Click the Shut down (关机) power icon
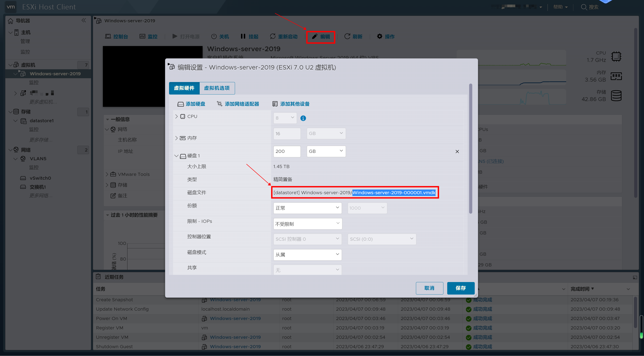644x356 pixels. coord(214,36)
